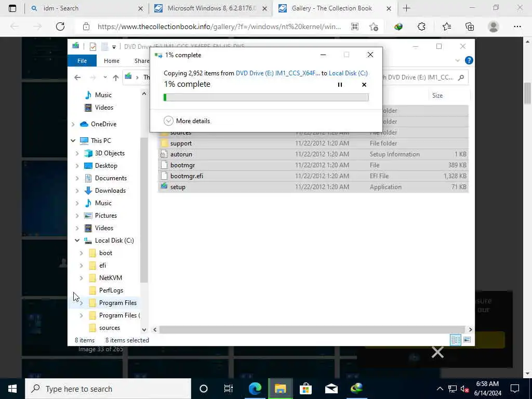The image size is (532, 399).
Task: Open Task View on taskbar
Action: pos(229,389)
